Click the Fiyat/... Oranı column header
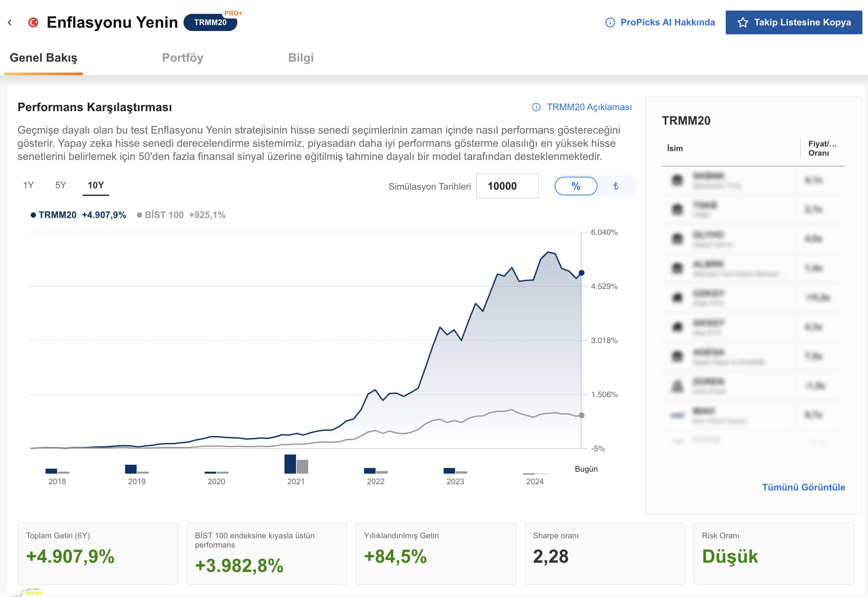 (822, 148)
